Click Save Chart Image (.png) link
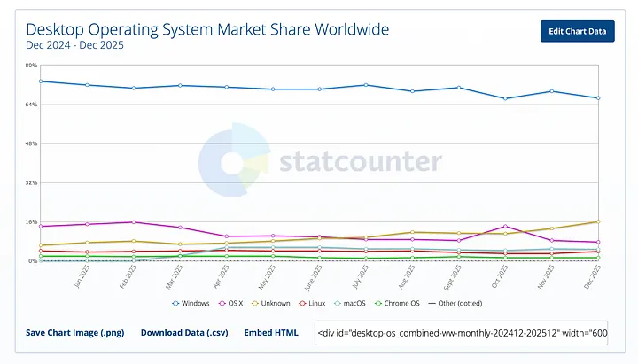 tap(75, 333)
